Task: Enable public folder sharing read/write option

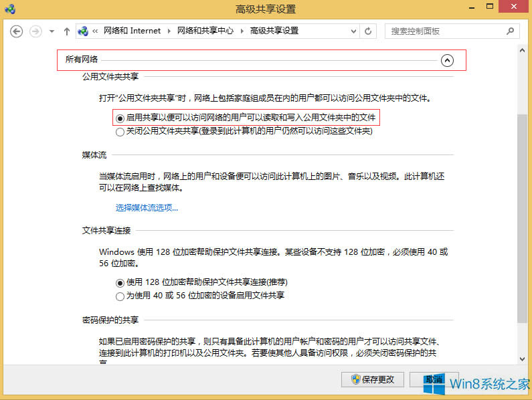Action: point(120,118)
